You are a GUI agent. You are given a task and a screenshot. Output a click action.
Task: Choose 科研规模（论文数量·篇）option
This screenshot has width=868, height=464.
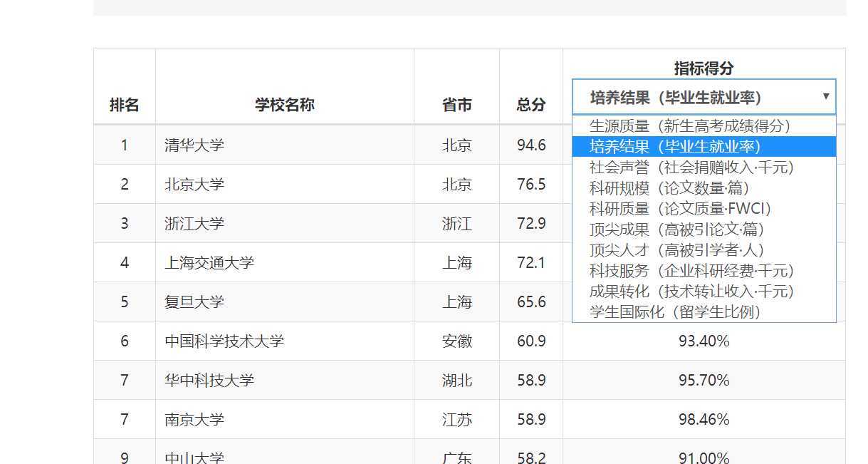tap(704, 188)
